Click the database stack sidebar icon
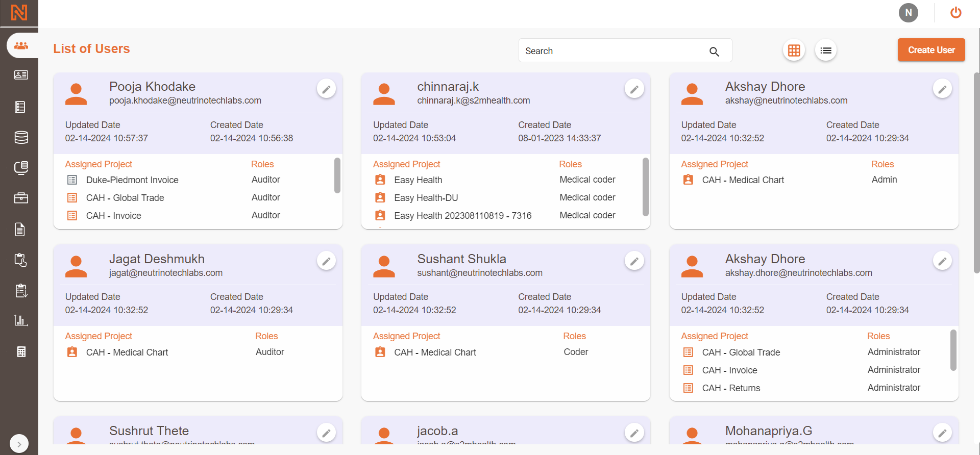Screen dimensions: 980x455 (x=21, y=137)
